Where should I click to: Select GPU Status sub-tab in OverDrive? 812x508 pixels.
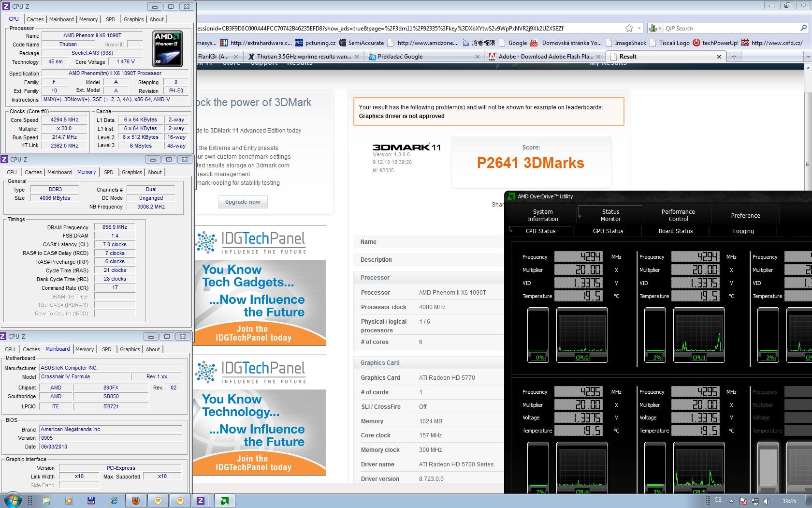pyautogui.click(x=608, y=231)
